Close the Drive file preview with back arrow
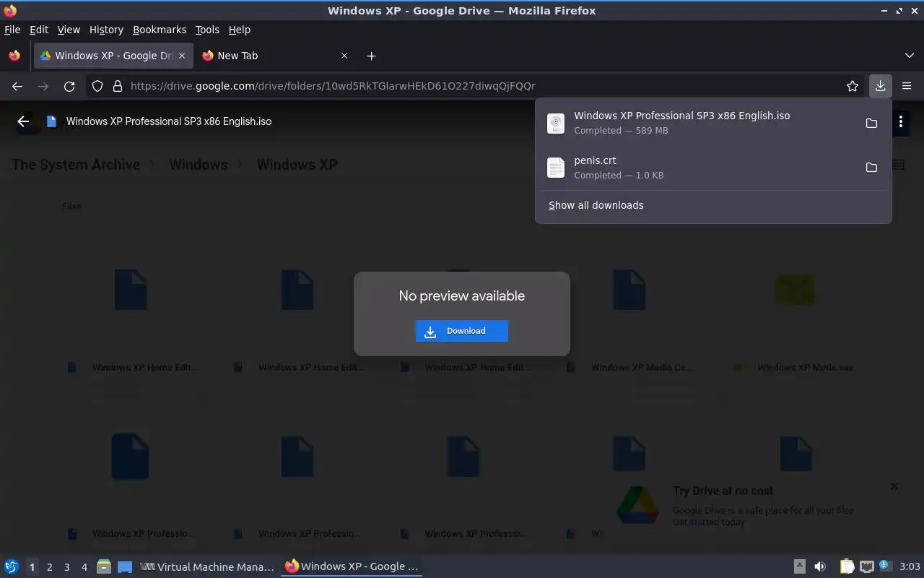Image resolution: width=924 pixels, height=578 pixels. 23,121
